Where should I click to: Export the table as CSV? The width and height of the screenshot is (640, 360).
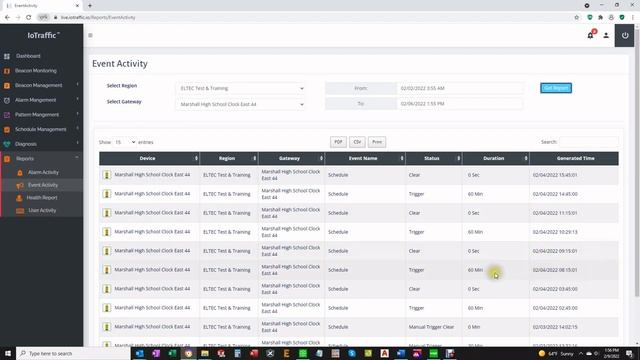[x=357, y=142]
